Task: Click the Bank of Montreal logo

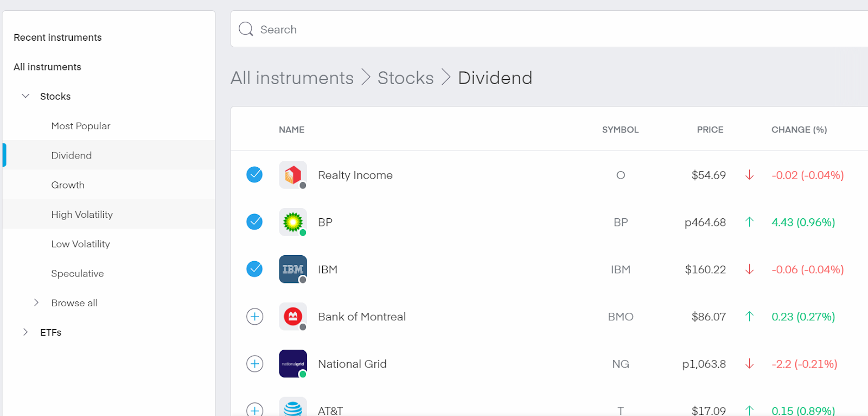Action: 293,317
